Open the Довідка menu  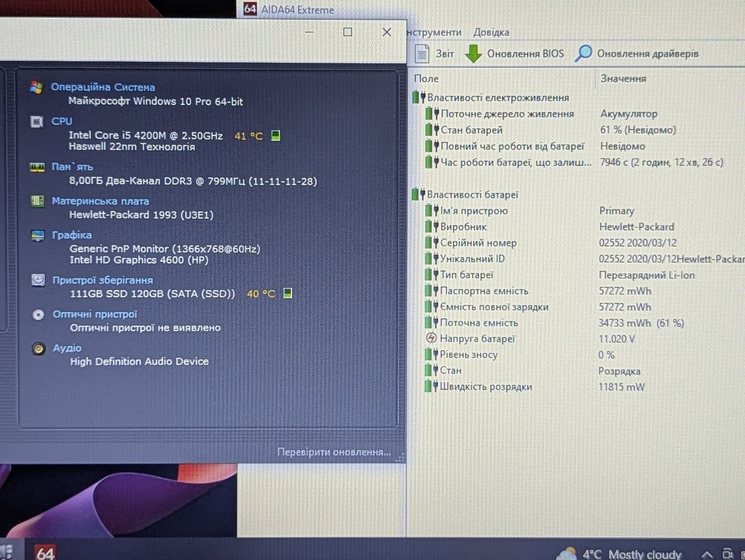point(491,33)
